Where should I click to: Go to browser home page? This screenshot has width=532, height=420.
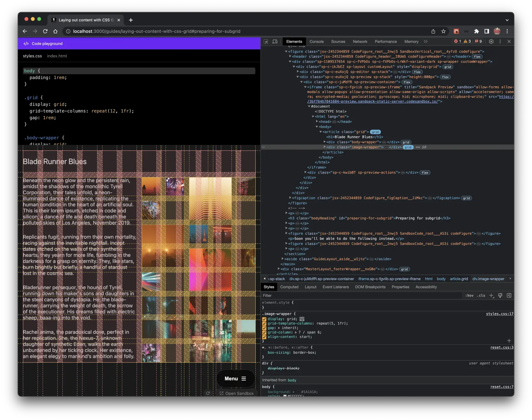tap(55, 31)
